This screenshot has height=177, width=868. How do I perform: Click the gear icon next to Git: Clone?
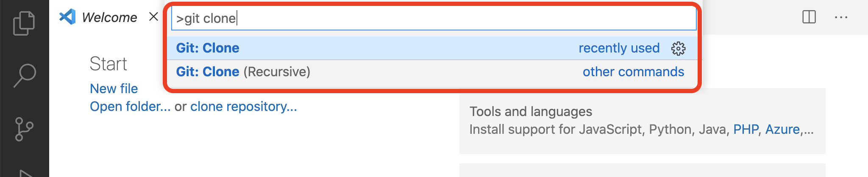[x=678, y=48]
